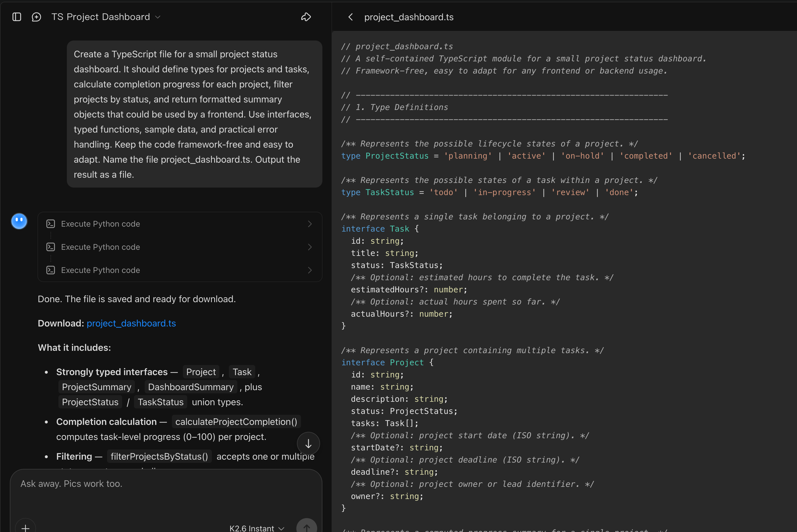This screenshot has height=532, width=797.
Task: Click the 'TaskStatus' inline code chip
Action: click(160, 402)
